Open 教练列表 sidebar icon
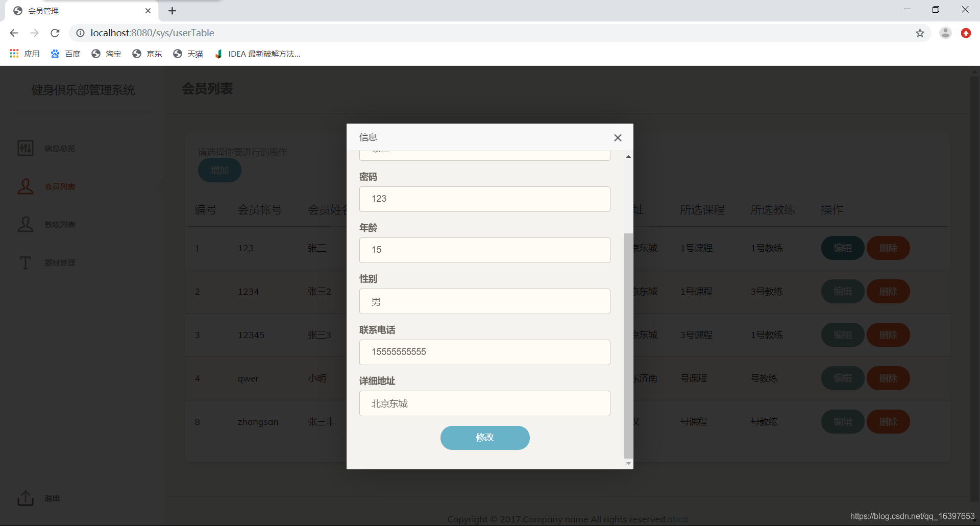This screenshot has height=526, width=980. point(26,224)
